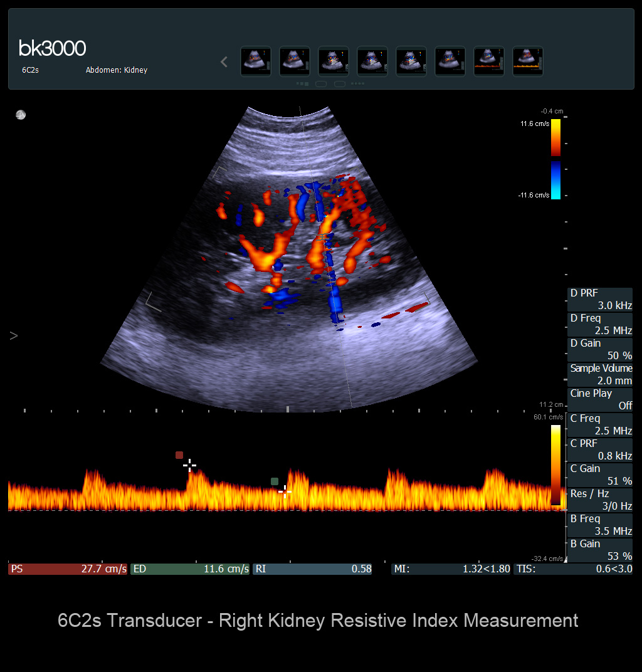Select the Res / Hz setting

point(600,500)
